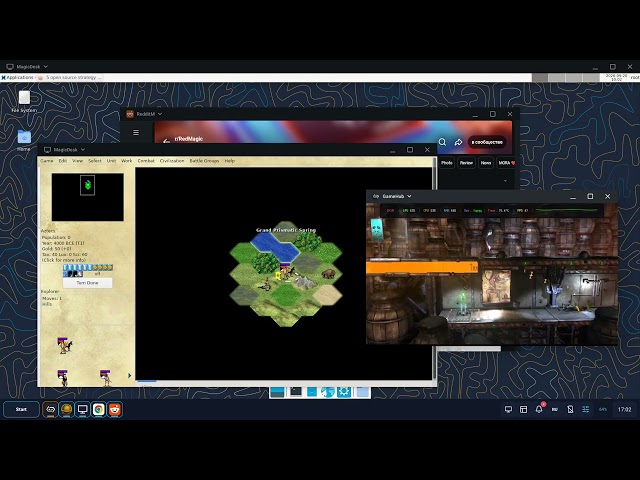
Task: Select the Photo filter chip in Reddit
Action: (447, 163)
